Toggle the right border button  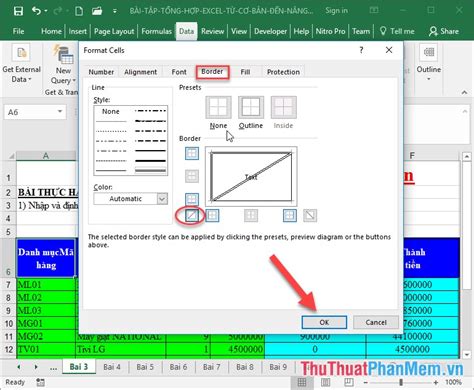(x=290, y=216)
